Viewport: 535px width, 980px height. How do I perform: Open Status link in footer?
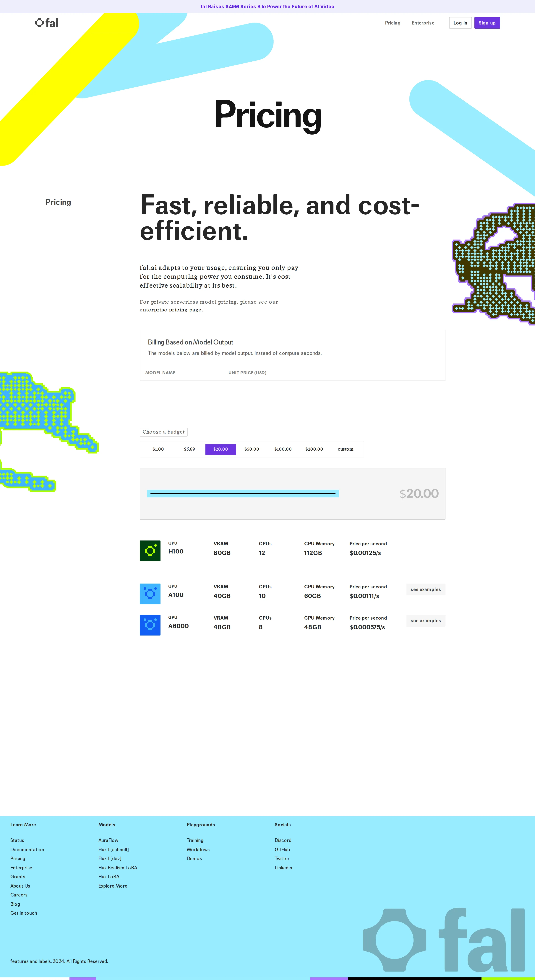17,840
